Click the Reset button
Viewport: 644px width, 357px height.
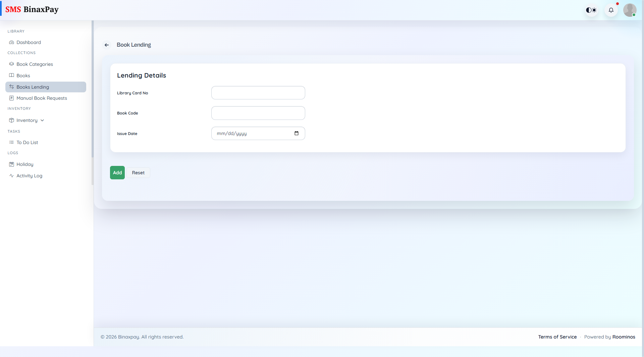pyautogui.click(x=138, y=172)
